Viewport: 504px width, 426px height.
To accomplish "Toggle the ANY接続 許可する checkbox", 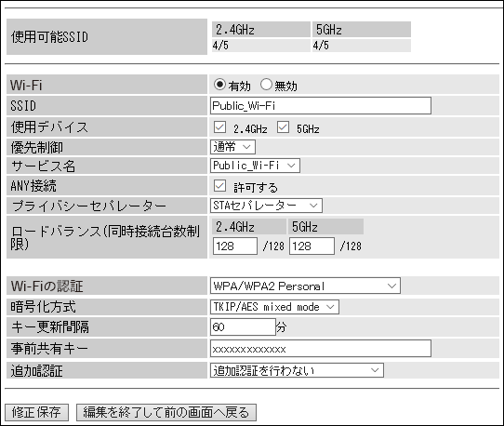I will tap(219, 186).
